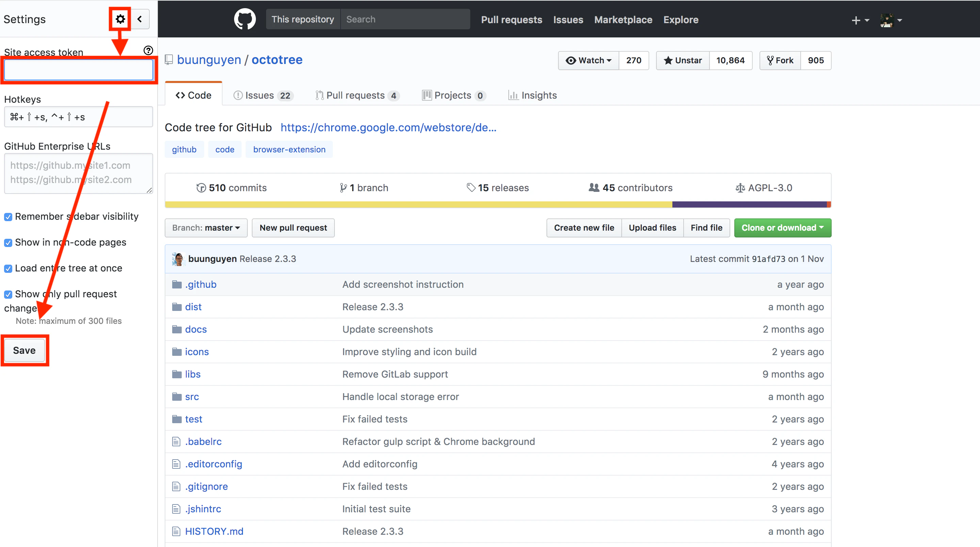Image resolution: width=980 pixels, height=547 pixels.
Task: Toggle Show in non-code pages checkbox
Action: coord(8,243)
